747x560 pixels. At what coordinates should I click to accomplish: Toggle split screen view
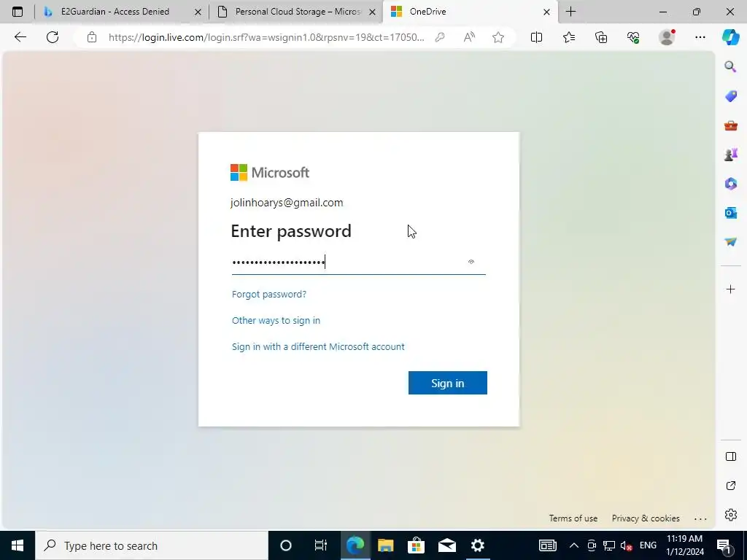point(536,37)
